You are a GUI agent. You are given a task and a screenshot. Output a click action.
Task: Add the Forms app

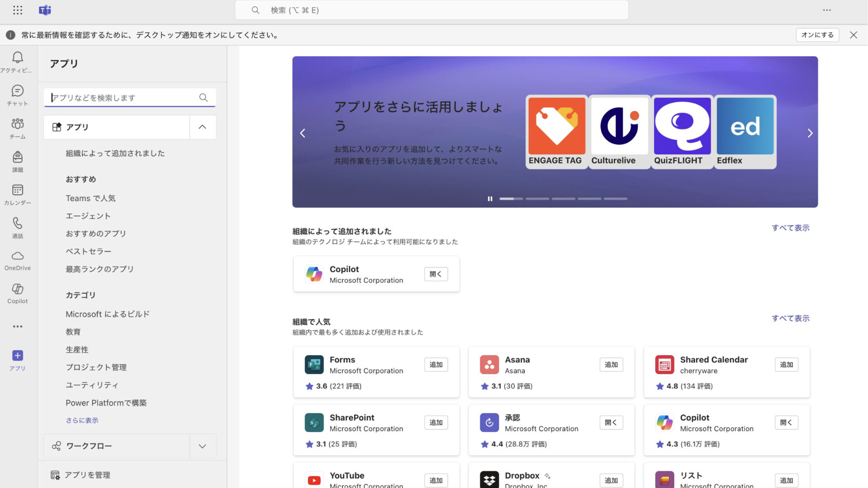tap(435, 364)
